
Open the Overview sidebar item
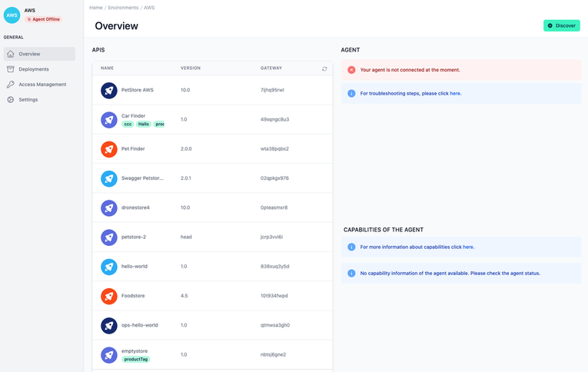coord(39,54)
